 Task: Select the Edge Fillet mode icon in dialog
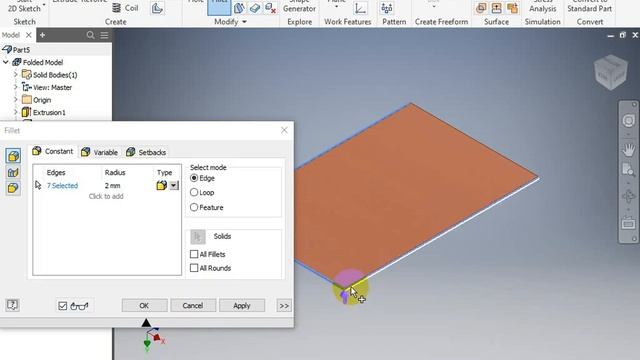coord(13,156)
